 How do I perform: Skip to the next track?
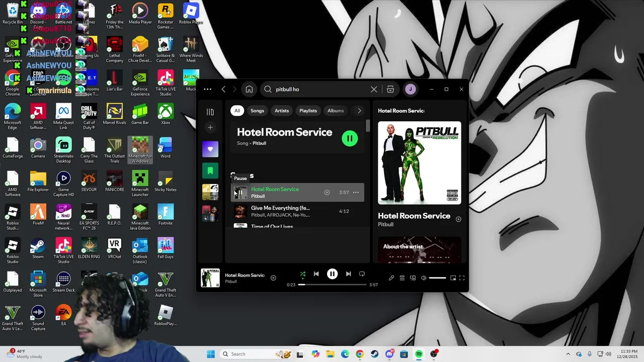click(348, 274)
